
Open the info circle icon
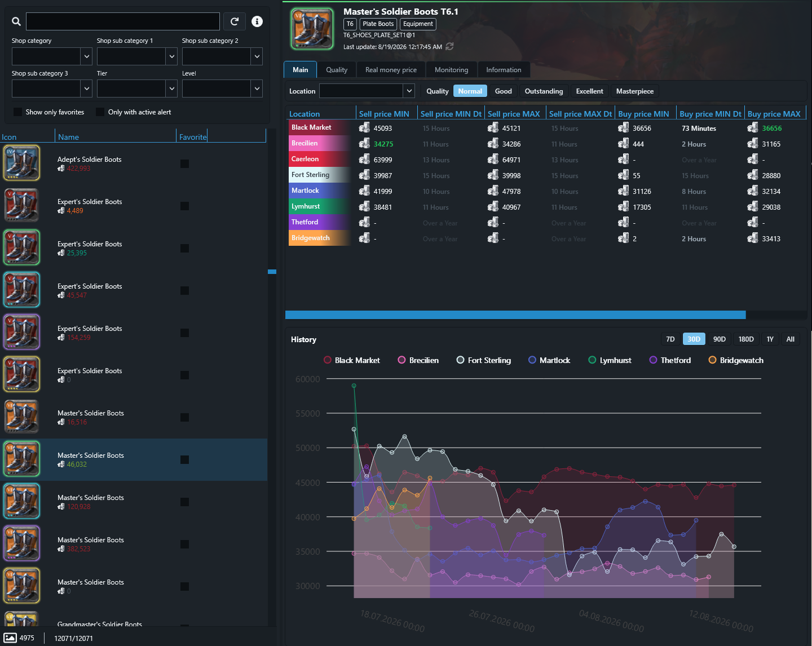click(257, 21)
